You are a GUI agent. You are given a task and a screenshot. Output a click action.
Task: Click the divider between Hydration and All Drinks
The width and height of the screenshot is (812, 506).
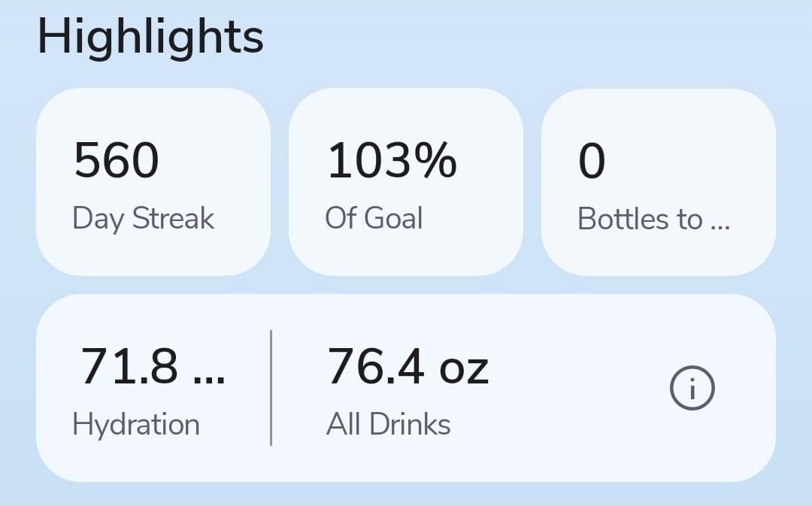pos(271,386)
